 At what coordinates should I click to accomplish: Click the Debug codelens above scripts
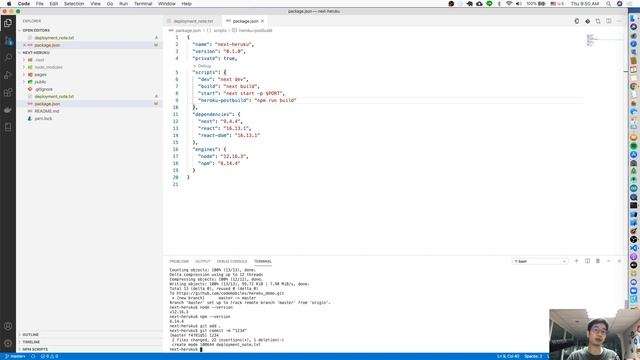204,66
